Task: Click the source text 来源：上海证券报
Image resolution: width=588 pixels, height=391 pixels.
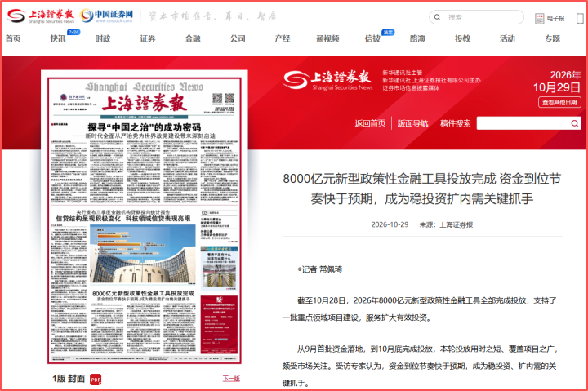Action: [446, 224]
